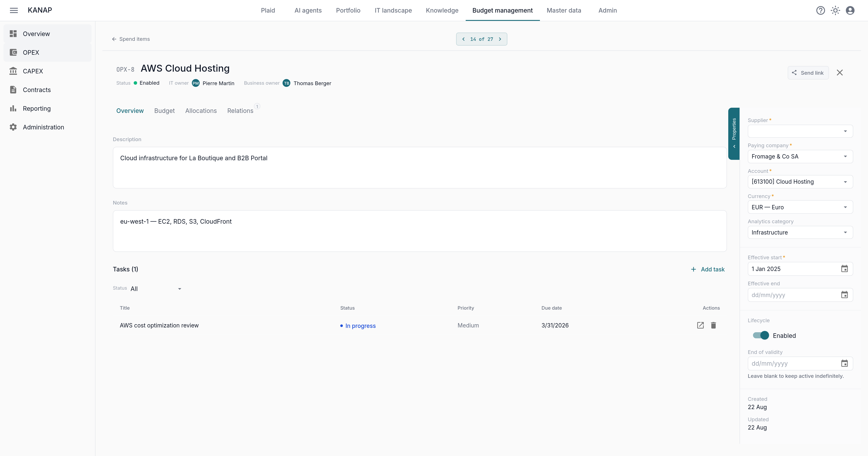Click the Thomas Berger TB avatar
Image resolution: width=868 pixels, height=456 pixels.
pos(286,83)
